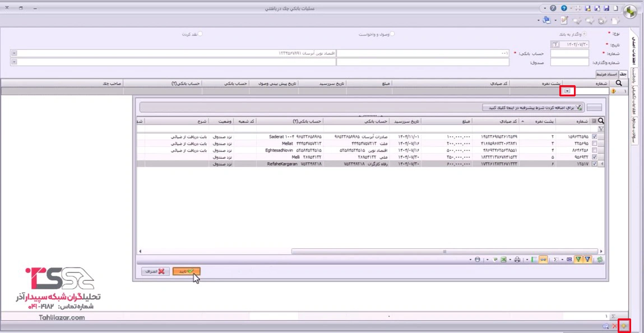
Task: Click the 'شماره واگذاری' input field
Action: pyautogui.click(x=569, y=62)
